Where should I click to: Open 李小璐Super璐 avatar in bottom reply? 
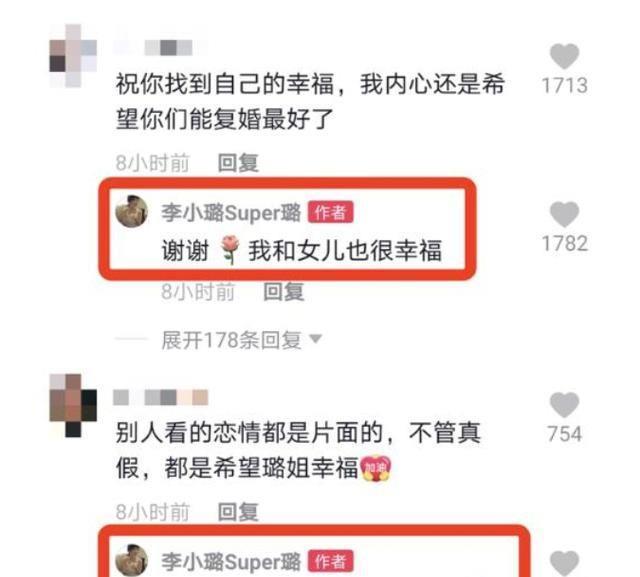(131, 560)
